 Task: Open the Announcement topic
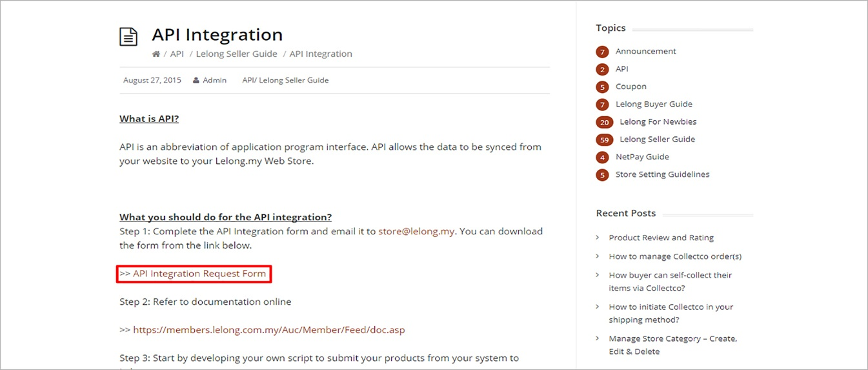coord(646,51)
